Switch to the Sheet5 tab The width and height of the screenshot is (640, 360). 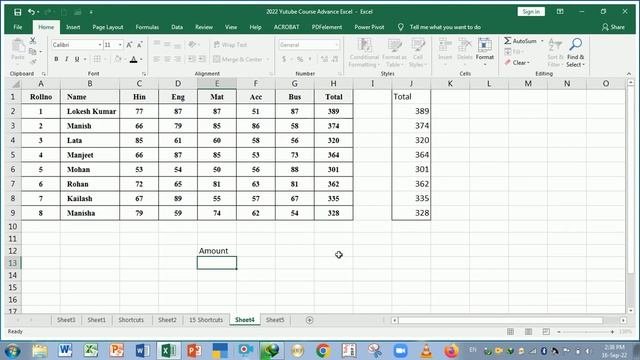pyautogui.click(x=275, y=320)
